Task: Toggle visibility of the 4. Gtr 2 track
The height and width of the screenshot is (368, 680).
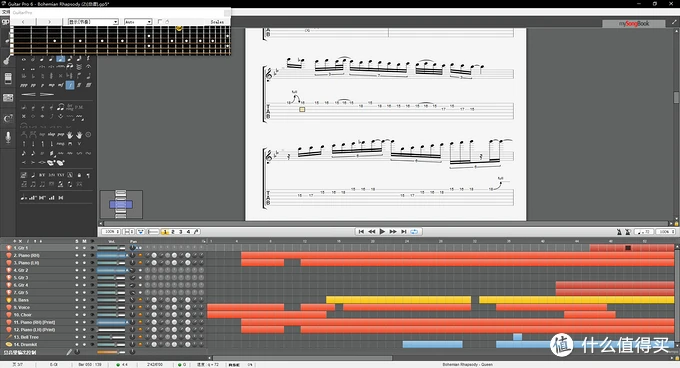Action: tap(92, 270)
